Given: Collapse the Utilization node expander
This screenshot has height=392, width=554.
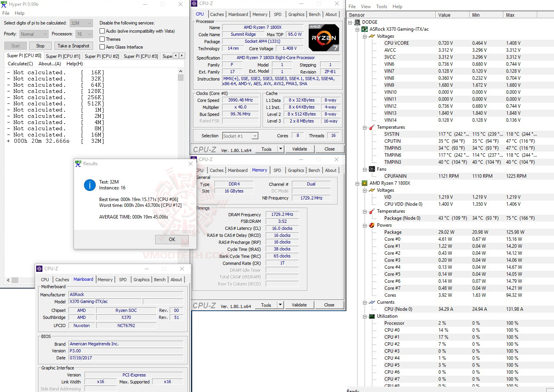Looking at the screenshot, I should [x=365, y=317].
